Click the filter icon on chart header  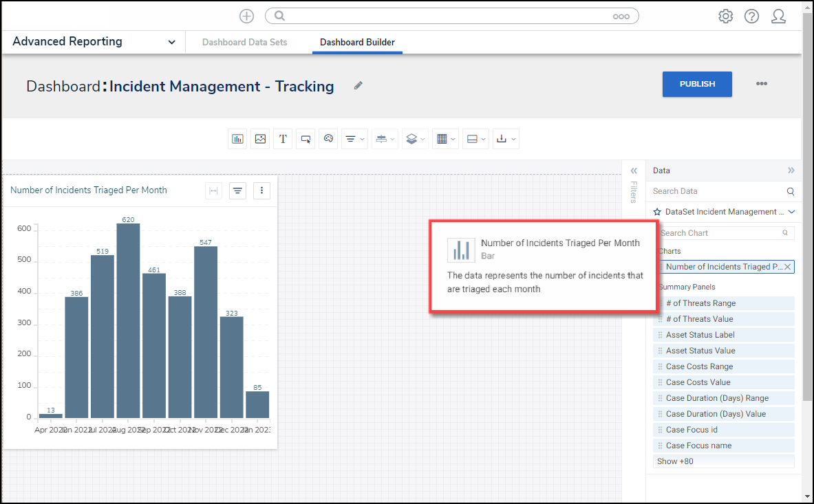(237, 190)
